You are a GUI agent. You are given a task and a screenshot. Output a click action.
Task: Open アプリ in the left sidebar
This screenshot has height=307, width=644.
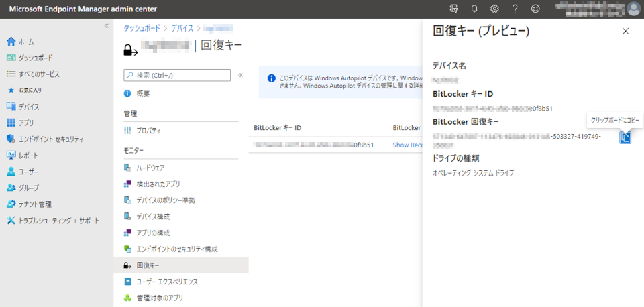(x=20, y=123)
